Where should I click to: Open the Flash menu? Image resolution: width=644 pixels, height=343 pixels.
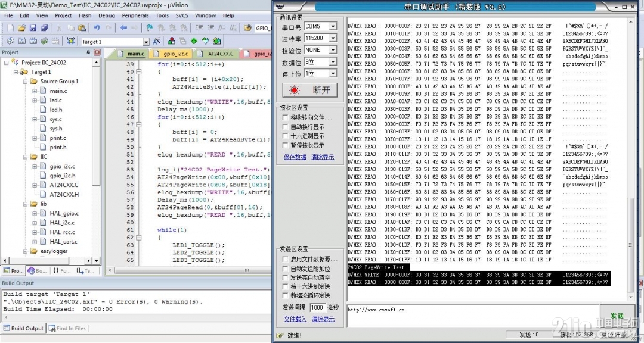(85, 15)
